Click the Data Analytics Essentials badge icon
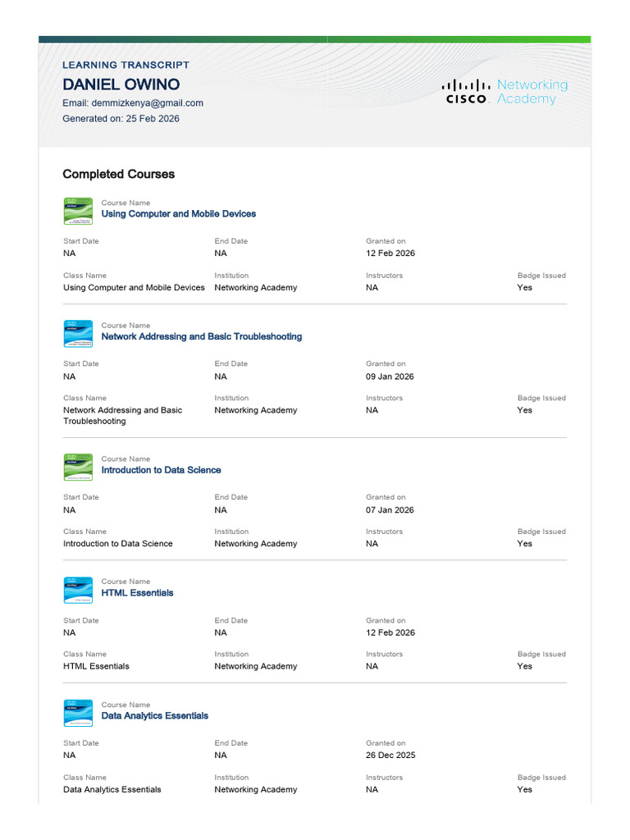 pyautogui.click(x=78, y=713)
